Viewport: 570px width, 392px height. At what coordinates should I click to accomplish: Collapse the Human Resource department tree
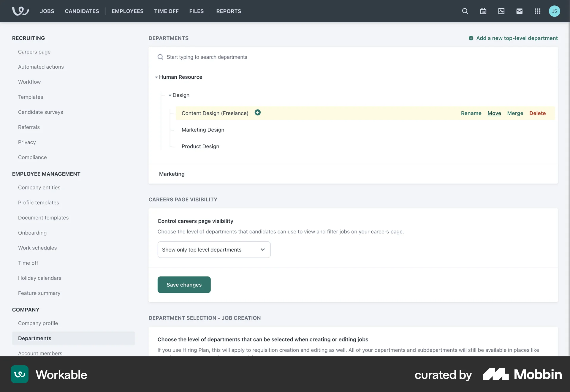pos(156,77)
